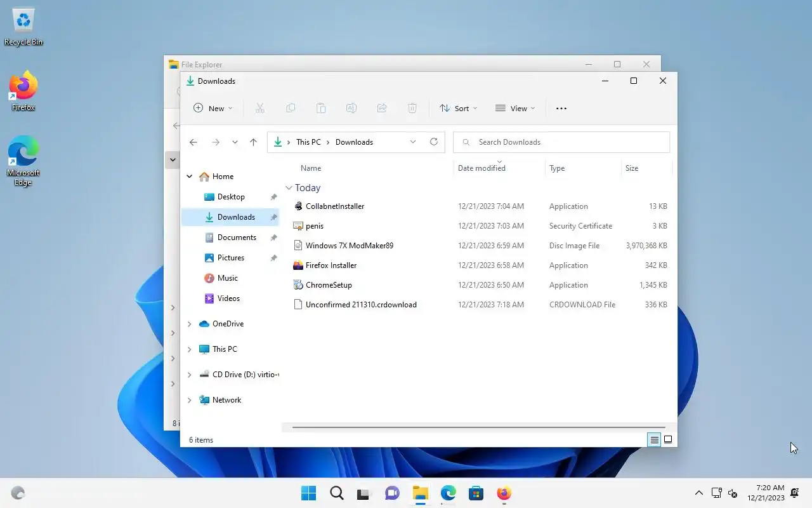
Task: Go back with the left arrow
Action: coord(193,142)
